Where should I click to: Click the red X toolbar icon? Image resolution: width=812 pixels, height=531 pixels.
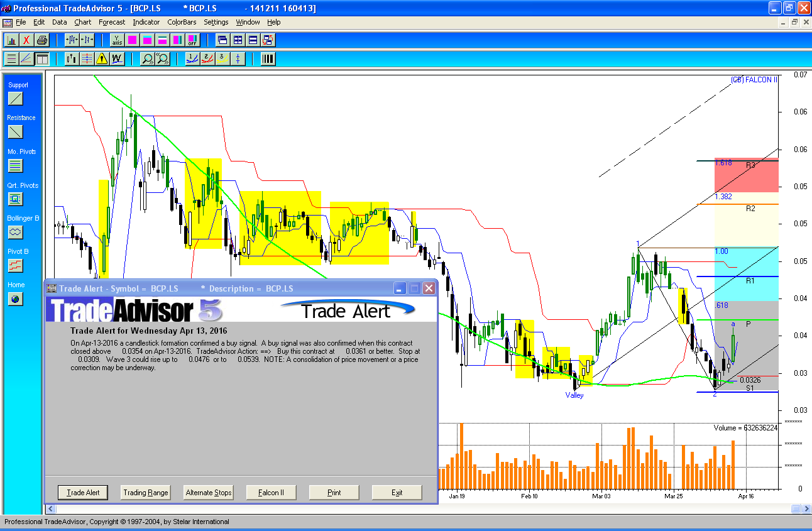point(26,40)
